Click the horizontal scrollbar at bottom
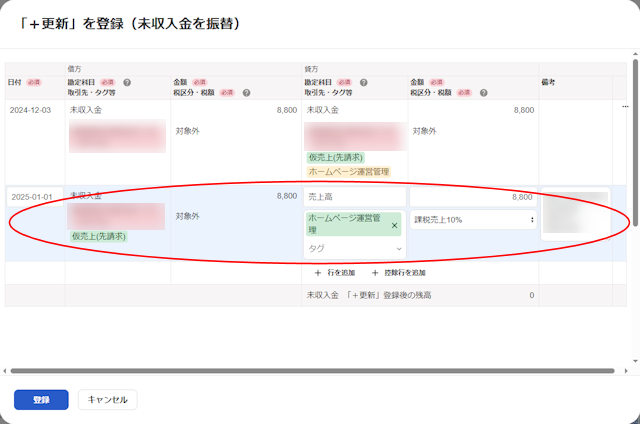This screenshot has width=640, height=424. pyautogui.click(x=320, y=371)
